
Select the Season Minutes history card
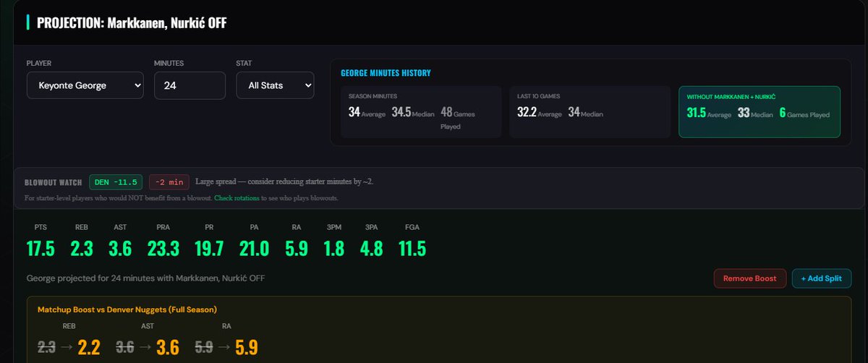click(x=421, y=112)
